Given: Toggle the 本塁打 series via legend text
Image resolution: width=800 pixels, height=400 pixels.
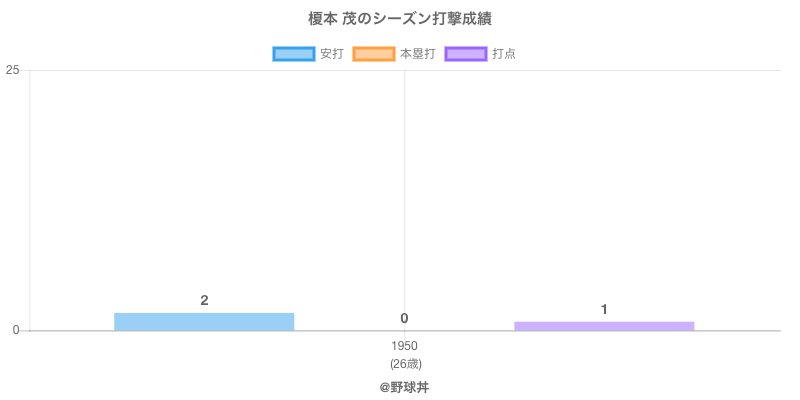Looking at the screenshot, I should (x=417, y=54).
